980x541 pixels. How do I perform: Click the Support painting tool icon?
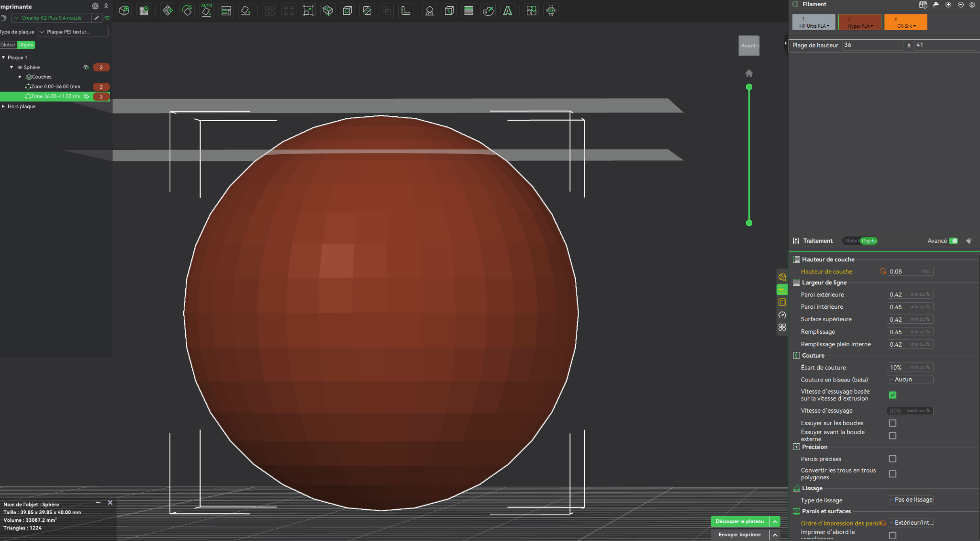click(x=430, y=11)
